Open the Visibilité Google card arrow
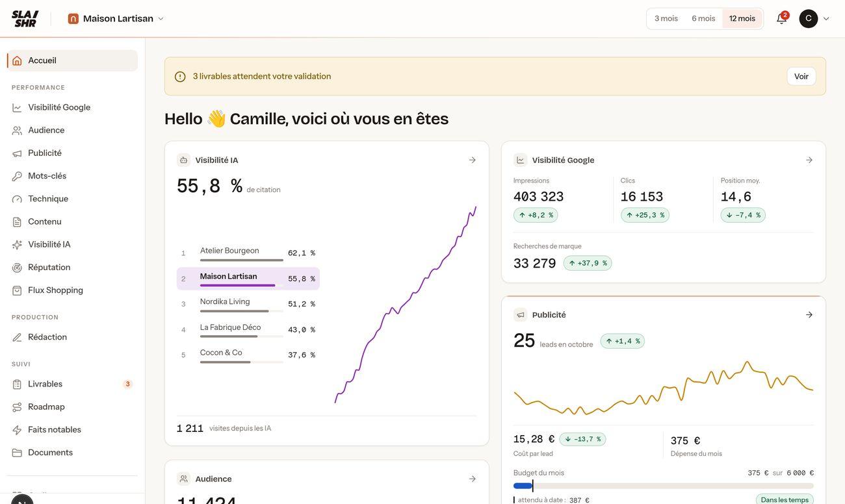This screenshot has width=845, height=504. click(x=809, y=160)
